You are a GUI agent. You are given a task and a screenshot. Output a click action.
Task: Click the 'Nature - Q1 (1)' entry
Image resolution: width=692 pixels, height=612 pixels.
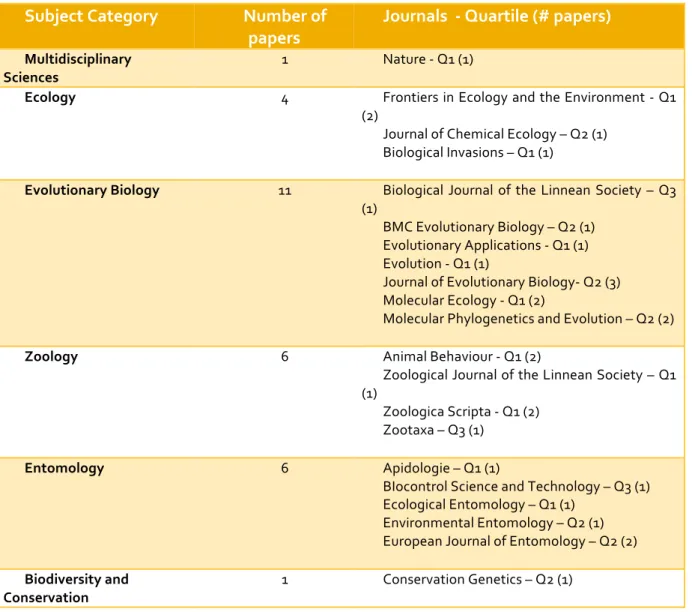click(428, 59)
